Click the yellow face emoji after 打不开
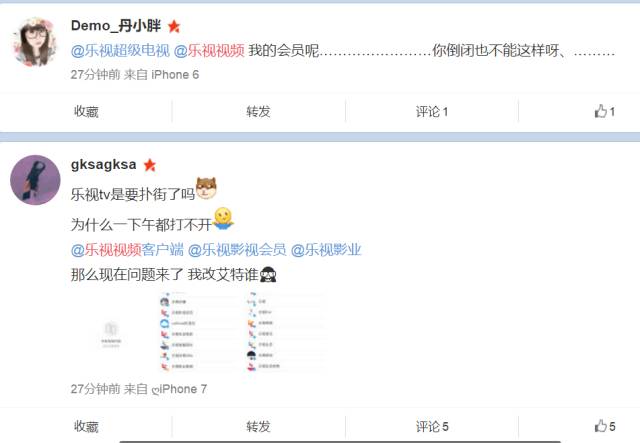Viewport: 640px width, 443px height. (x=223, y=218)
